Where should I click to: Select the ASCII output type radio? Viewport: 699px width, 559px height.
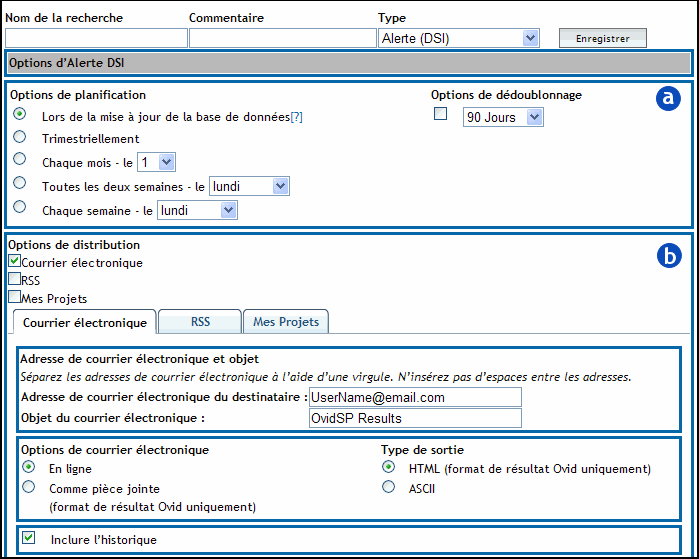388,487
